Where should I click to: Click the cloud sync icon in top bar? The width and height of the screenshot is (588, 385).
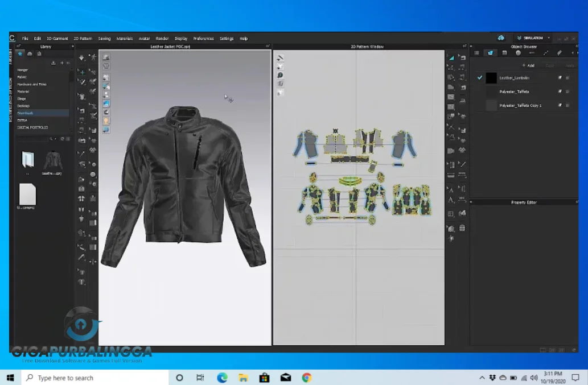pyautogui.click(x=501, y=38)
